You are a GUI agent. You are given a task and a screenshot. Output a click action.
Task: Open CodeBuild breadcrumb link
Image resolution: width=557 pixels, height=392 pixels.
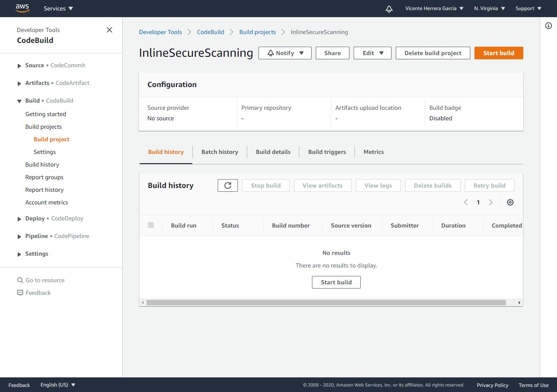pos(211,32)
